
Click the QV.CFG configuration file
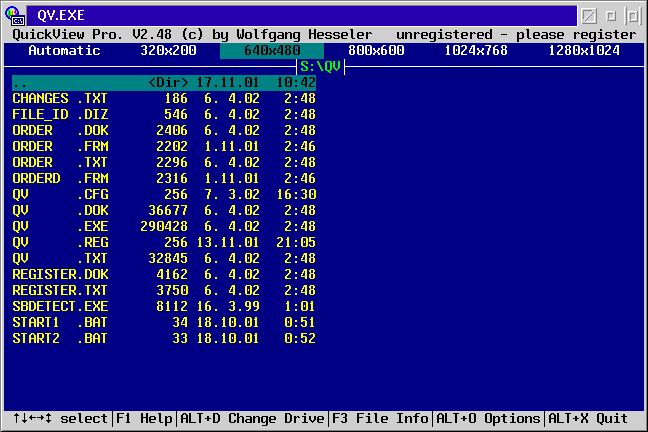[164, 194]
